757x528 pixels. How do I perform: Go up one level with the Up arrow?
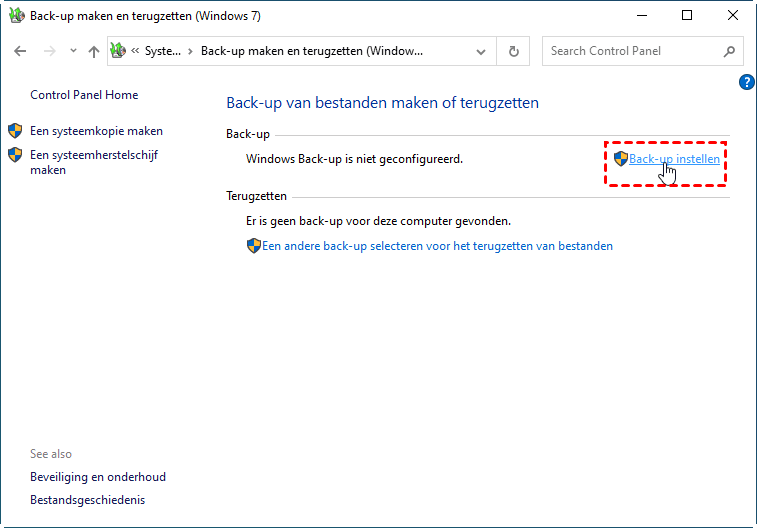tap(94, 51)
